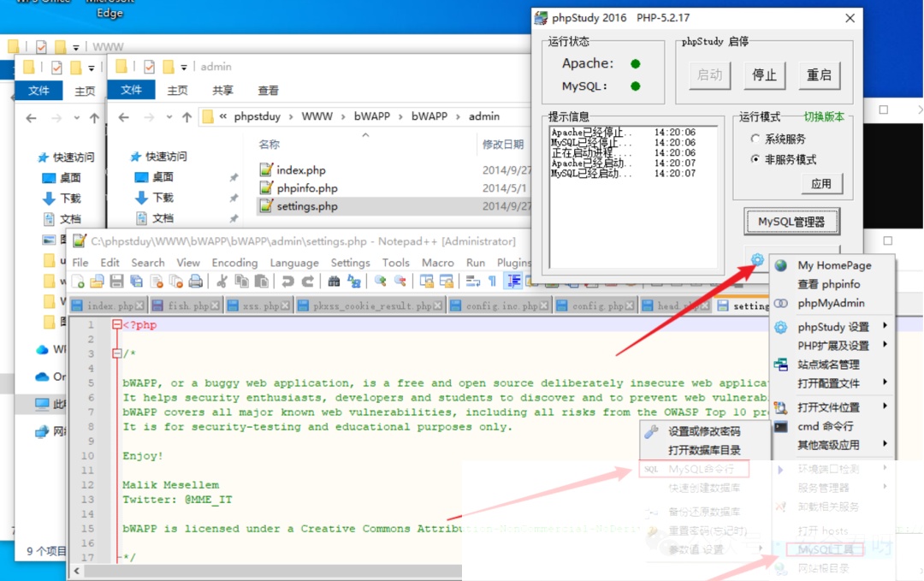
Task: Expand 打开文件位置 submenu arrow
Action: pos(885,406)
